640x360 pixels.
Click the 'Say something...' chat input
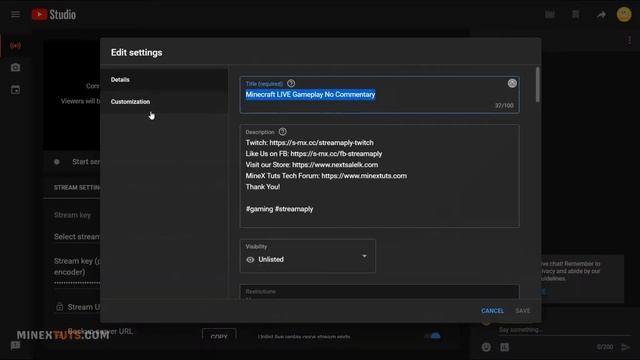point(563,329)
